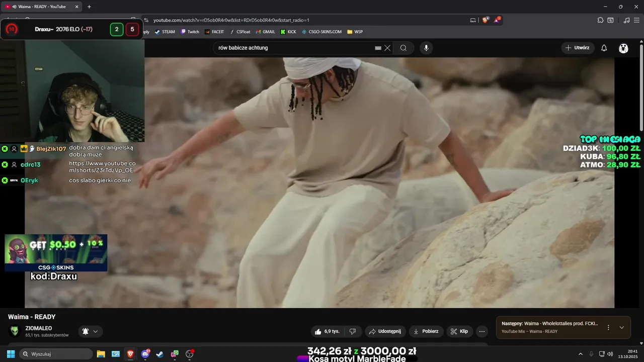
Task: Open the KICK bookmark
Action: 289,32
